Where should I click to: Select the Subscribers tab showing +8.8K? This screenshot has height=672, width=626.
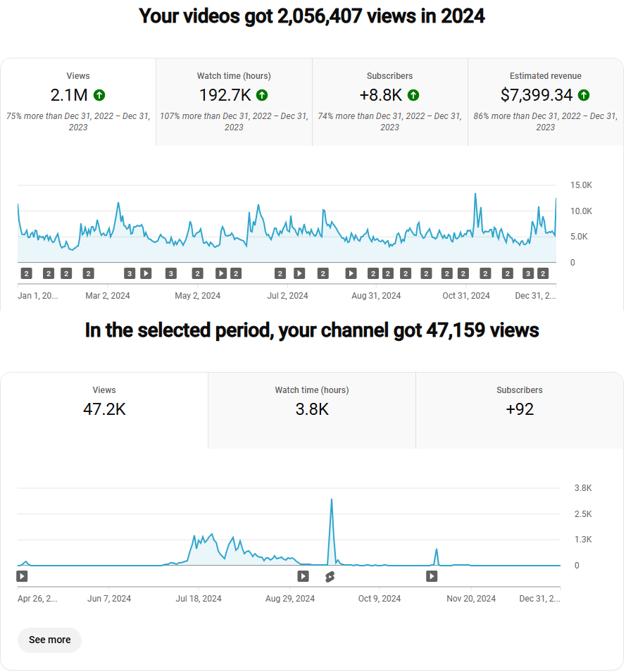[x=389, y=101]
